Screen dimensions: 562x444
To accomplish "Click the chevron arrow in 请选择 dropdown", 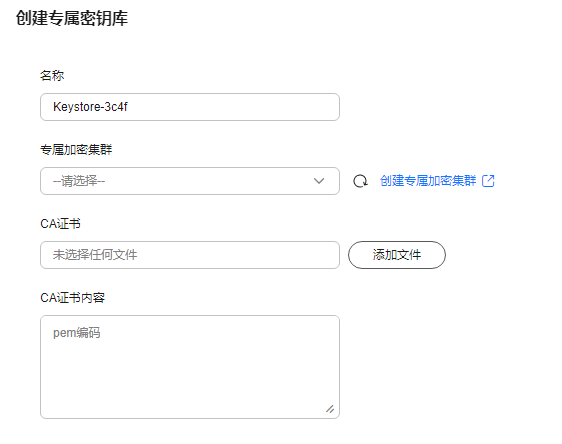I will coord(319,181).
